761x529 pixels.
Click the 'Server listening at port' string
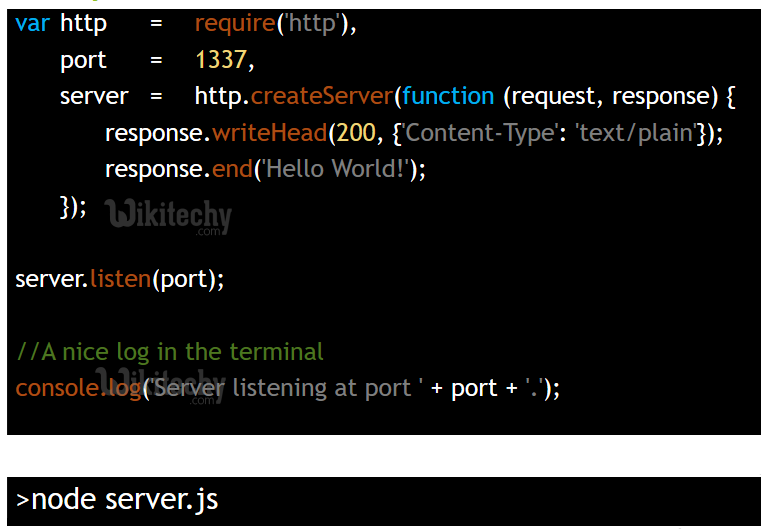click(x=285, y=388)
